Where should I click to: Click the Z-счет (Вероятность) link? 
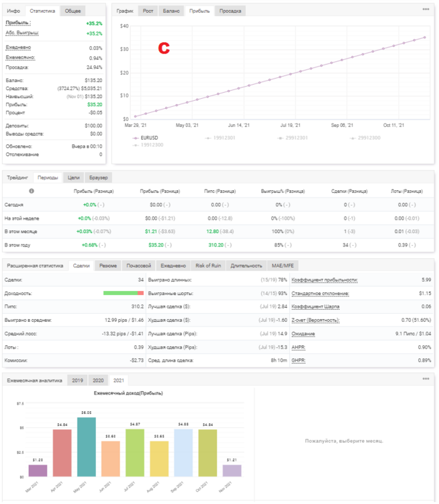click(315, 320)
